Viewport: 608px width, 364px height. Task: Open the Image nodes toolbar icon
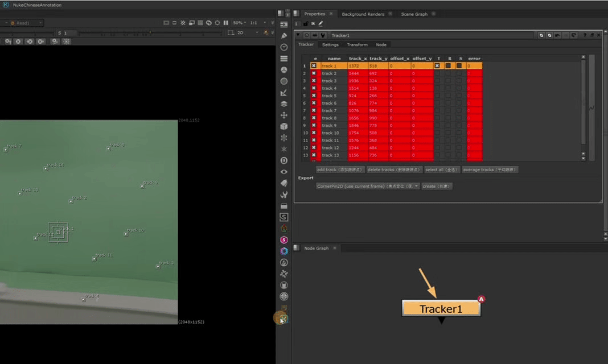[x=284, y=24]
